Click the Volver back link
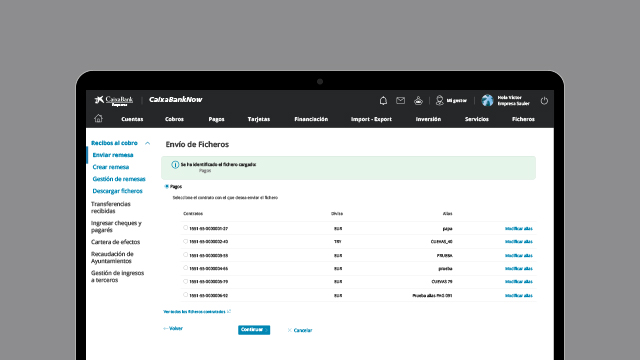Image resolution: width=640 pixels, height=360 pixels. [x=173, y=329]
